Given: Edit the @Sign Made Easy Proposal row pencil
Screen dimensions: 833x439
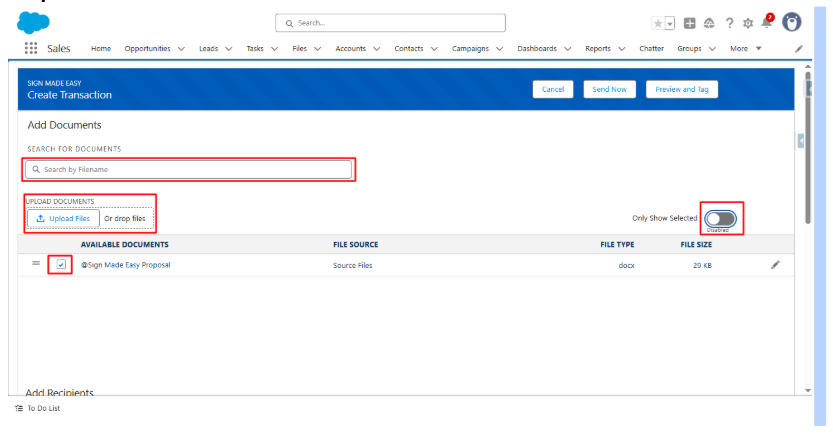Looking at the screenshot, I should coord(776,265).
